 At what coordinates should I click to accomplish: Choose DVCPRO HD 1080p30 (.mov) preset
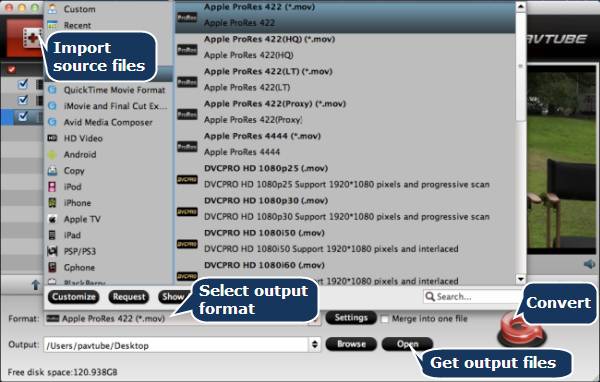click(345, 209)
